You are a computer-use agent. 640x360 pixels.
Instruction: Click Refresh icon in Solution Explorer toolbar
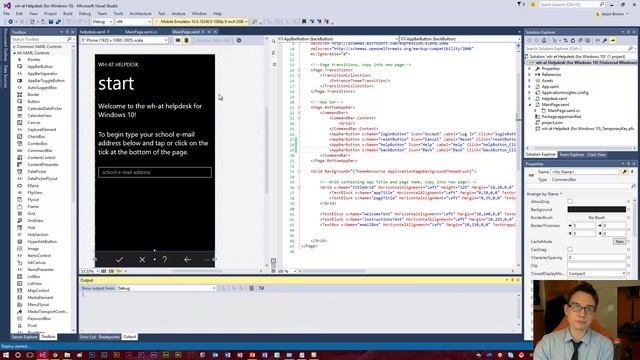click(573, 41)
